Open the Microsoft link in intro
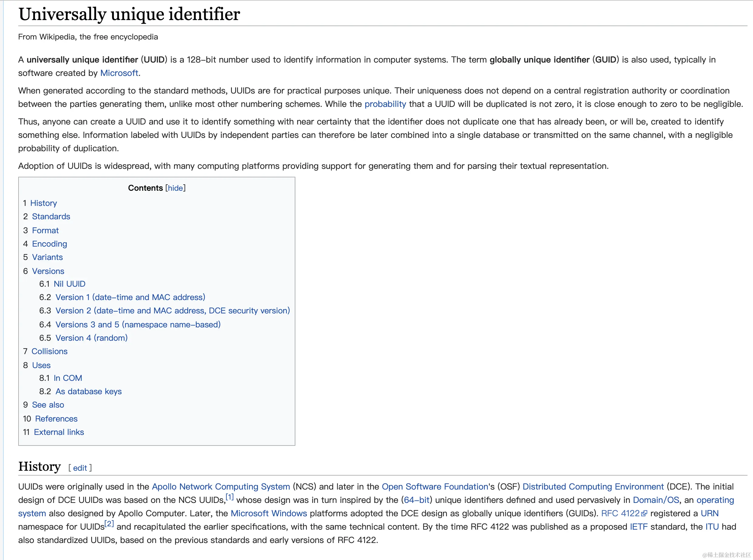The width and height of the screenshot is (753, 560). (119, 73)
